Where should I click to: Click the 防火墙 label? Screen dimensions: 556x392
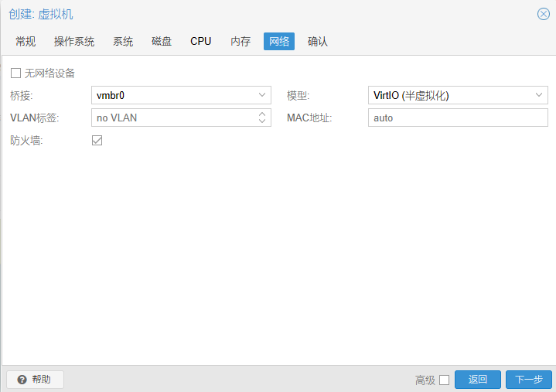(26, 141)
